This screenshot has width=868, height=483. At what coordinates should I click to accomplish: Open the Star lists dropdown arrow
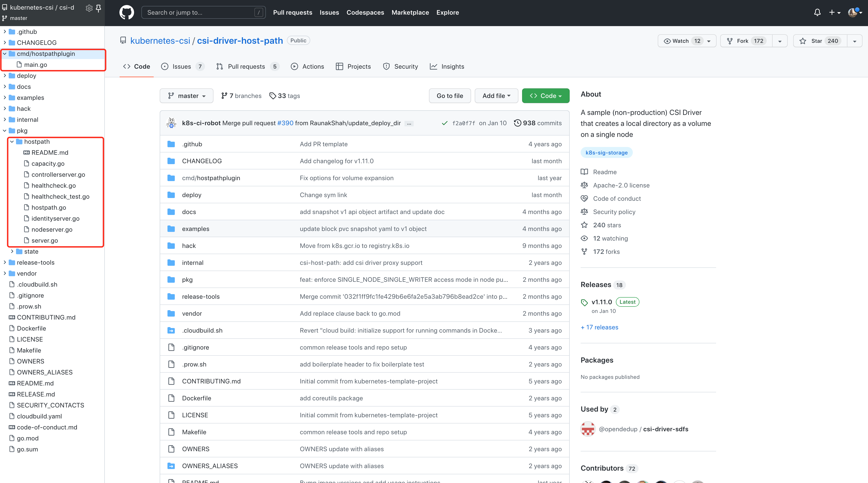coord(855,41)
